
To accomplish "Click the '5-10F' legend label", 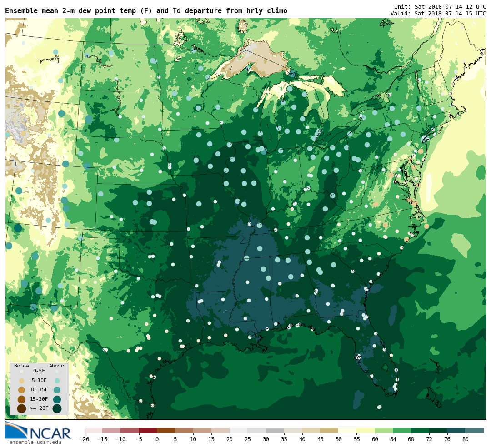I will (x=39, y=380).
